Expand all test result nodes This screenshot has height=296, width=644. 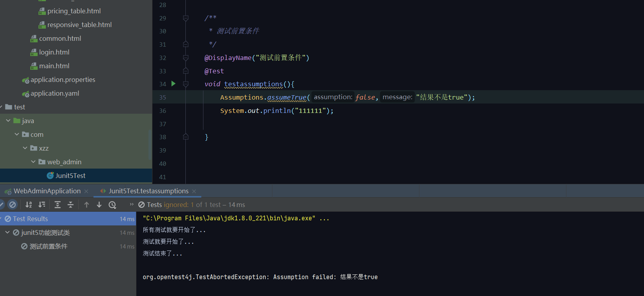click(58, 205)
